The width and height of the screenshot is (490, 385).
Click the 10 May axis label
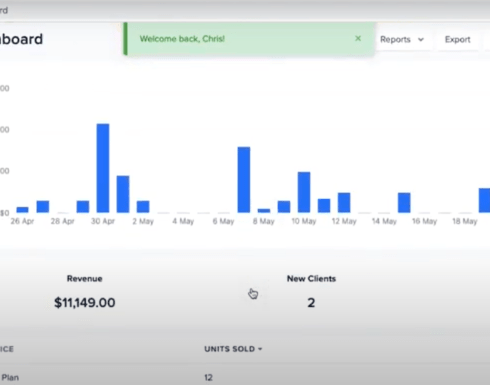point(304,221)
